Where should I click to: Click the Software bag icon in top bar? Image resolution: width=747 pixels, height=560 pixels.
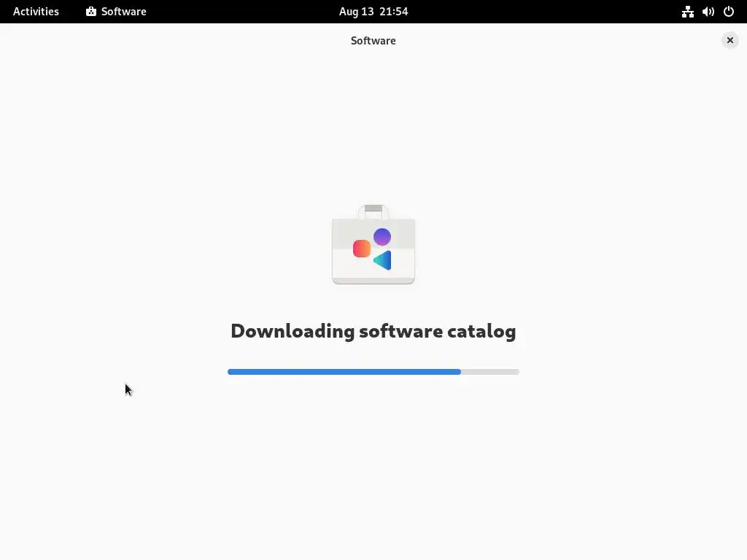91,12
